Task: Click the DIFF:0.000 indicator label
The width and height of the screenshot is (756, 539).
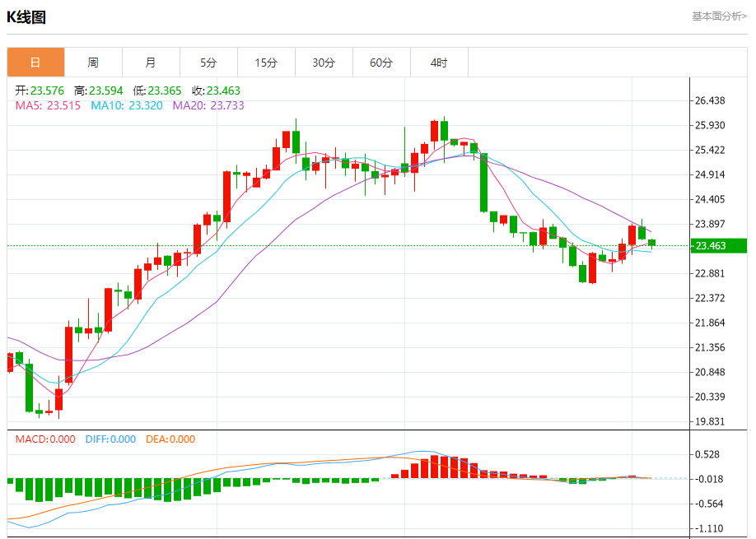Action: [x=110, y=439]
